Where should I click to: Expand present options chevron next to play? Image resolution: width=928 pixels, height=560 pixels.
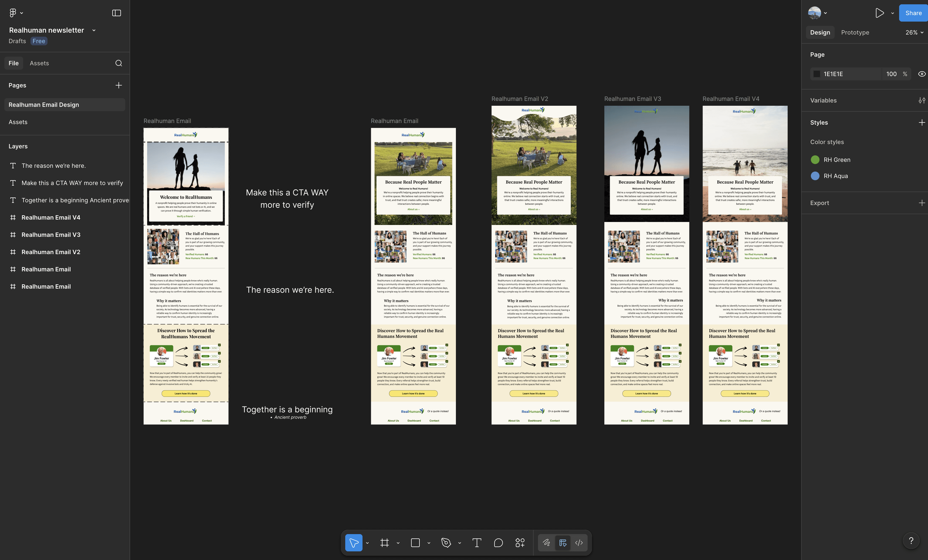892,13
